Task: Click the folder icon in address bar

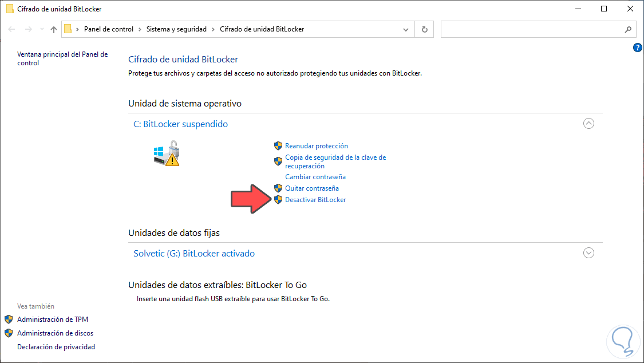Action: (x=68, y=29)
